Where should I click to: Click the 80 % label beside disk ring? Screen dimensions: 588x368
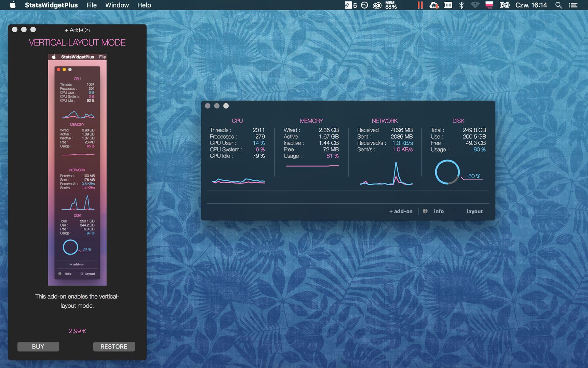(x=474, y=176)
